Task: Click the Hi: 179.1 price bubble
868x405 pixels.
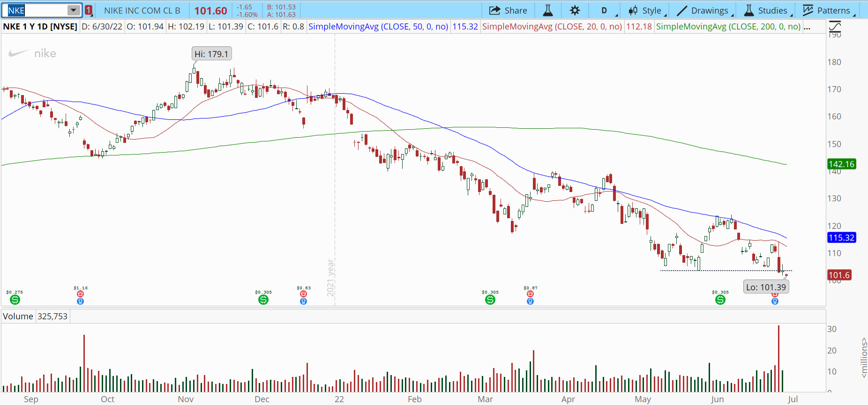Action: [211, 54]
